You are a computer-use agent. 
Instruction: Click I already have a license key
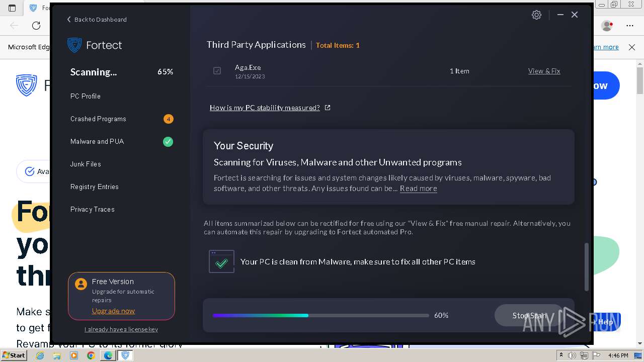click(121, 329)
